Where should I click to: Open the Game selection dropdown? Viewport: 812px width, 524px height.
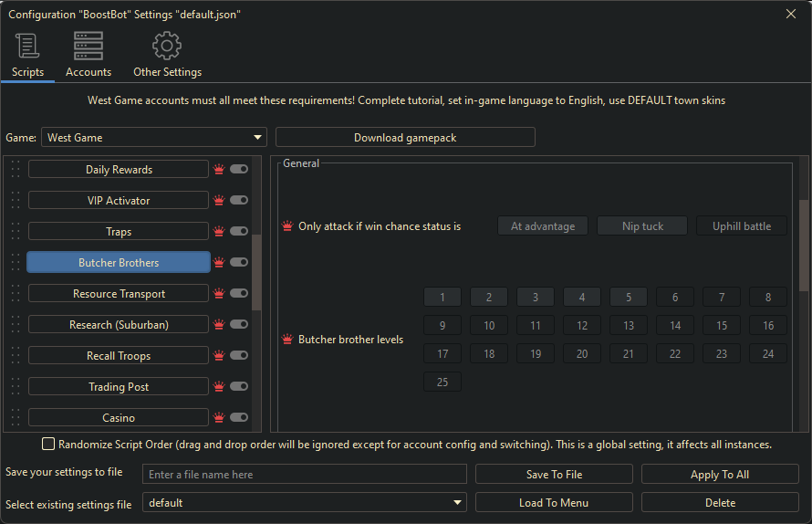pos(154,138)
